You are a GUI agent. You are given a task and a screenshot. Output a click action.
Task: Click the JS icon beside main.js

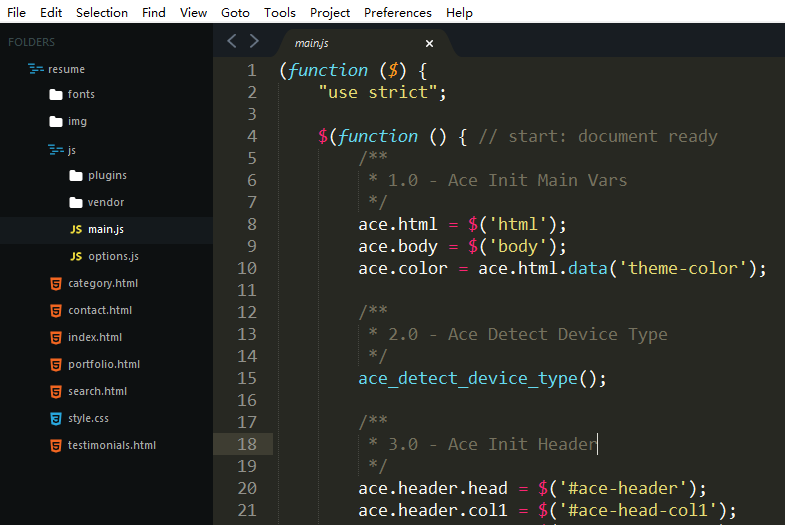tap(76, 229)
